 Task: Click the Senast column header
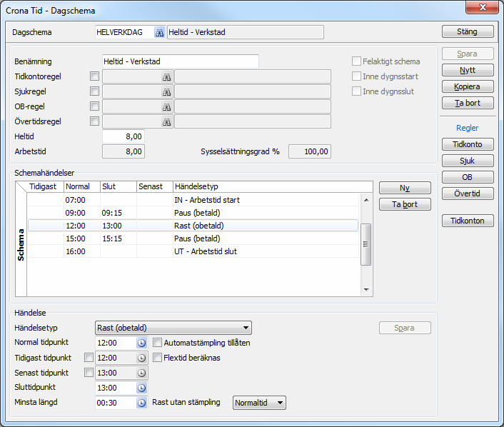click(155, 187)
